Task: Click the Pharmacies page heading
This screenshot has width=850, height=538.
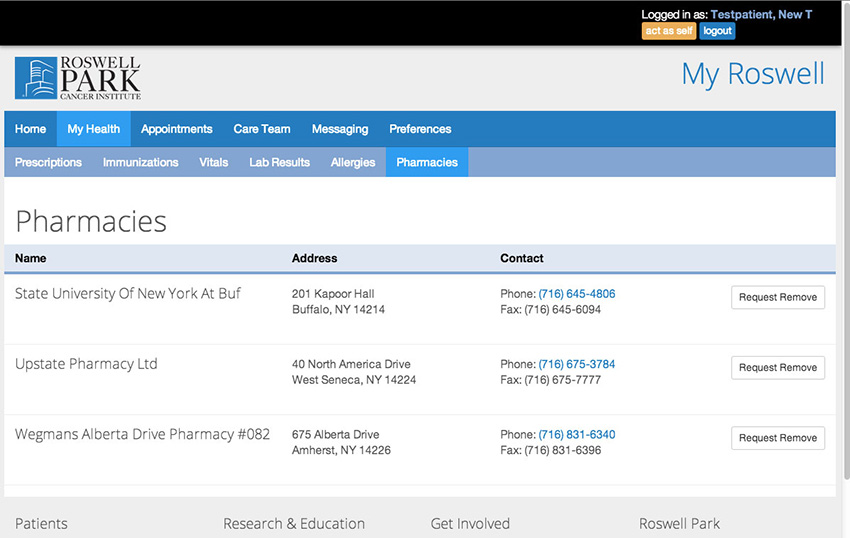Action: (91, 222)
